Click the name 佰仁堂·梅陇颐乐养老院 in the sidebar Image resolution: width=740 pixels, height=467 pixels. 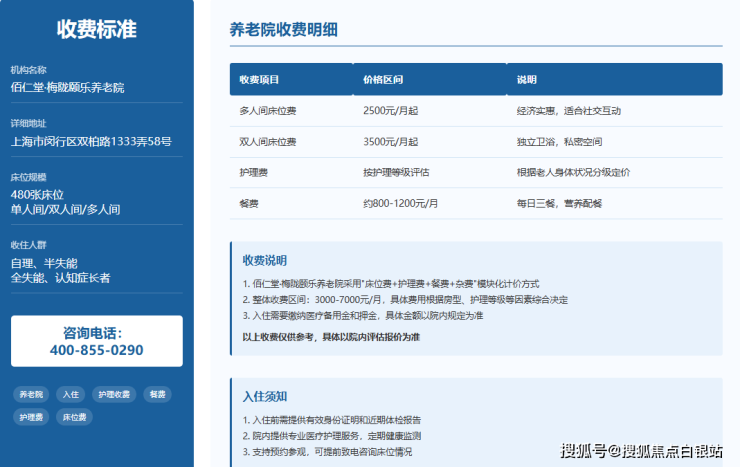click(x=67, y=87)
